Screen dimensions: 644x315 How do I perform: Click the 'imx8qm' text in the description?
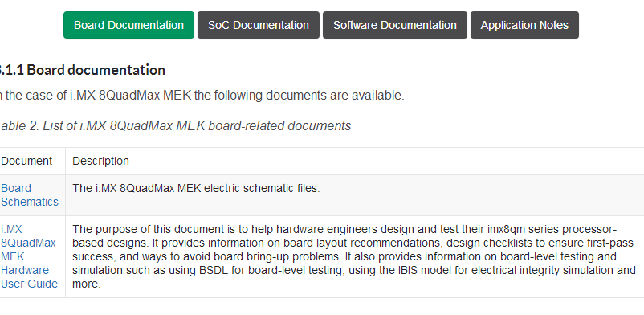tap(507, 229)
